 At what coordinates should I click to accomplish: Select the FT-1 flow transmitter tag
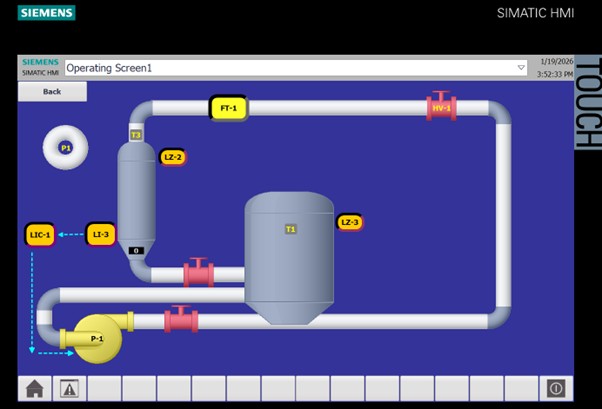click(x=228, y=108)
